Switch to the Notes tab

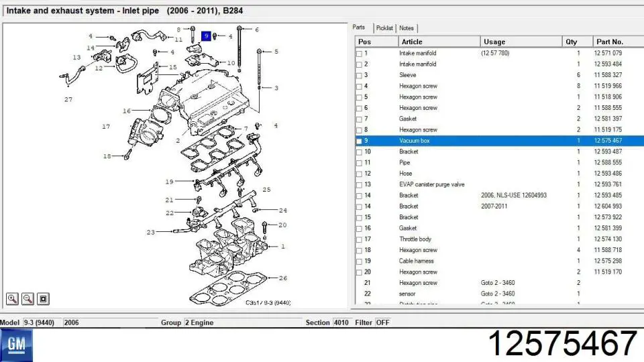[407, 28]
